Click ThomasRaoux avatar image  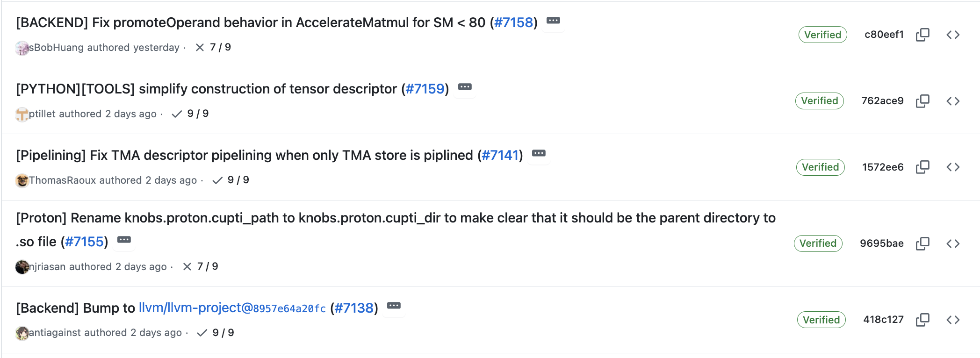coord(22,180)
